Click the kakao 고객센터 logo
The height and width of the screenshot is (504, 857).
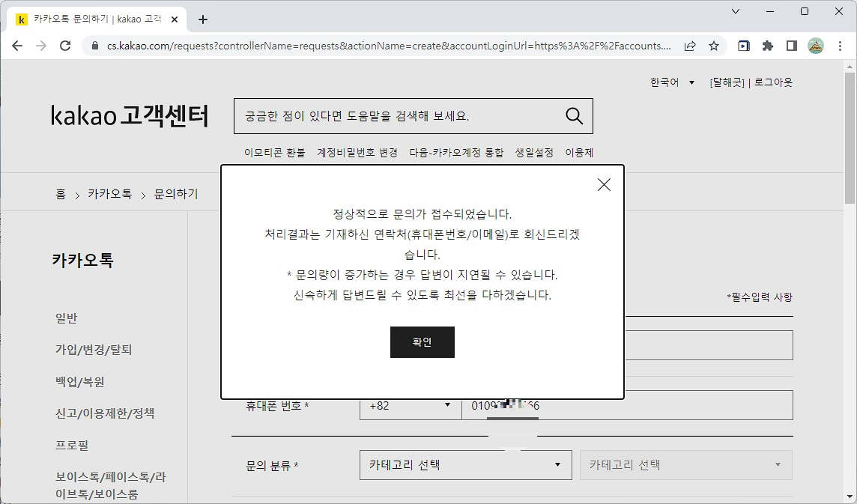pyautogui.click(x=130, y=116)
